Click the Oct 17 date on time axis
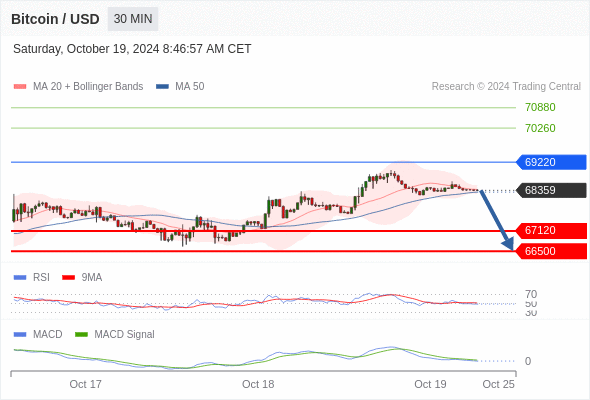 click(85, 384)
